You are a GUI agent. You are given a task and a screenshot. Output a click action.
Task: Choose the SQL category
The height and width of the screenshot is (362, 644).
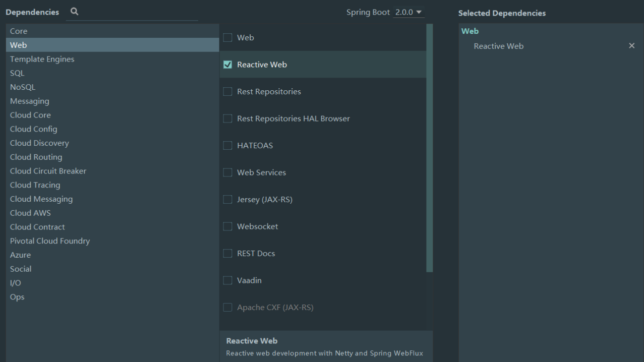click(x=112, y=73)
